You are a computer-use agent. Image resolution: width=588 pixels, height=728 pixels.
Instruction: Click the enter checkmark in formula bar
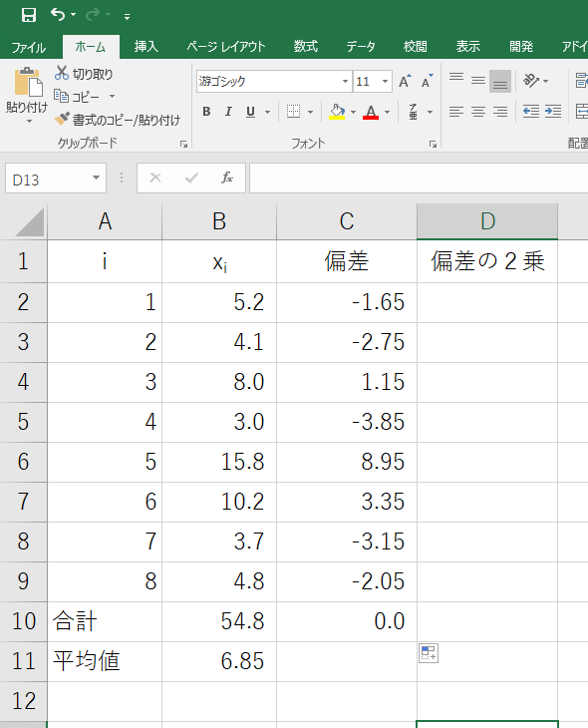coord(191,178)
